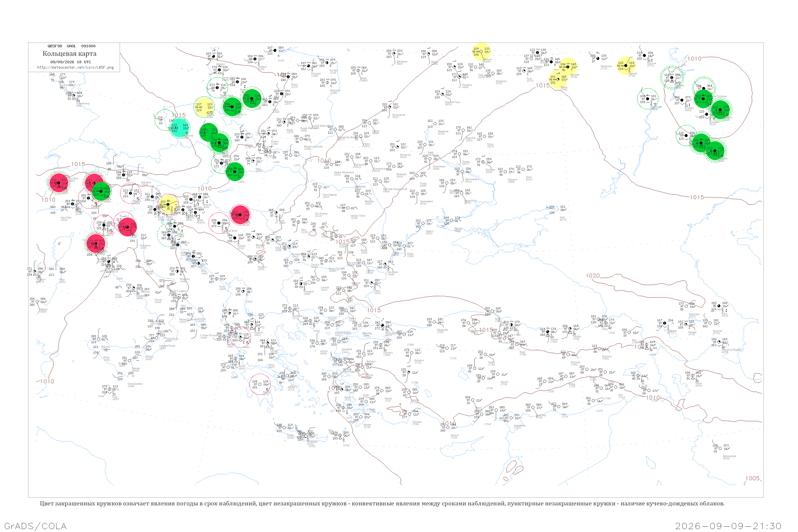Select the cyan filled station circle

(180, 128)
